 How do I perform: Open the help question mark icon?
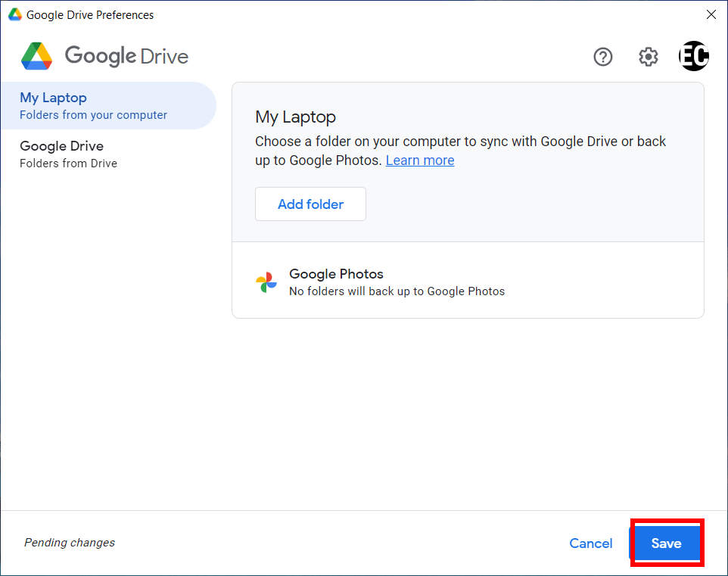[602, 56]
